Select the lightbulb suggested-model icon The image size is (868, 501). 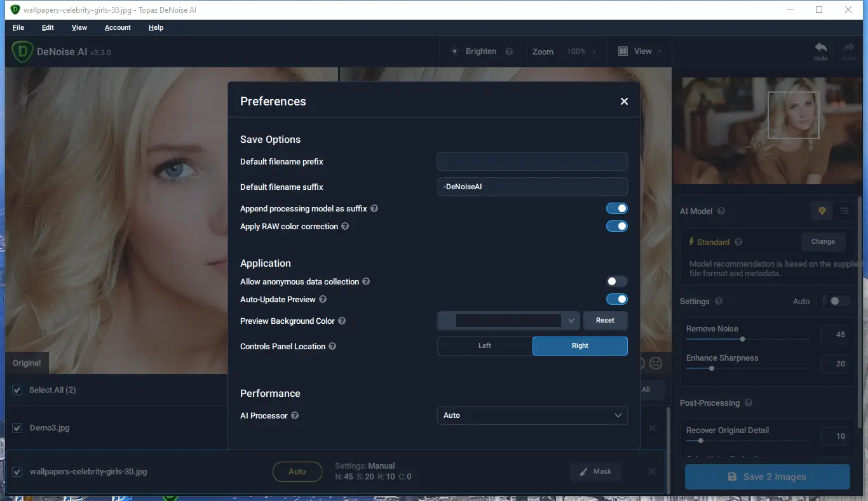pyautogui.click(x=822, y=211)
